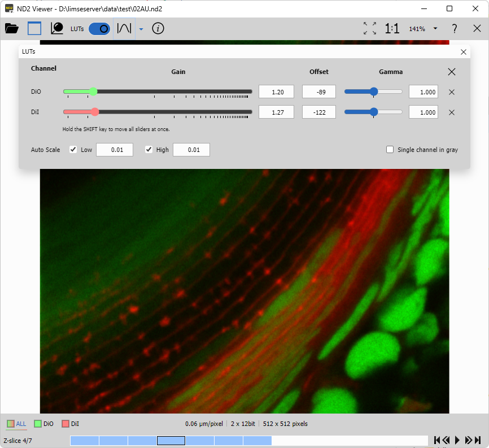489x448 pixels.
Task: Select the ALL channels tab
Action: (16, 424)
